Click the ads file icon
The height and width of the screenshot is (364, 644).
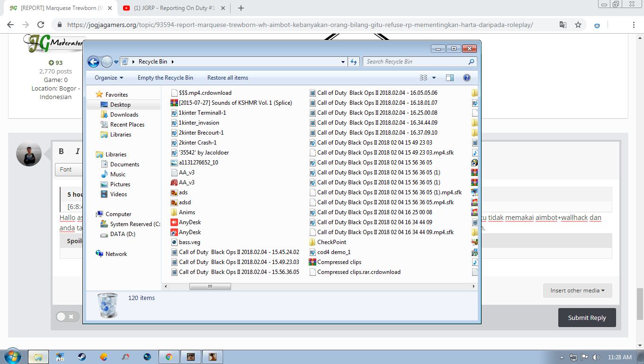tap(174, 192)
